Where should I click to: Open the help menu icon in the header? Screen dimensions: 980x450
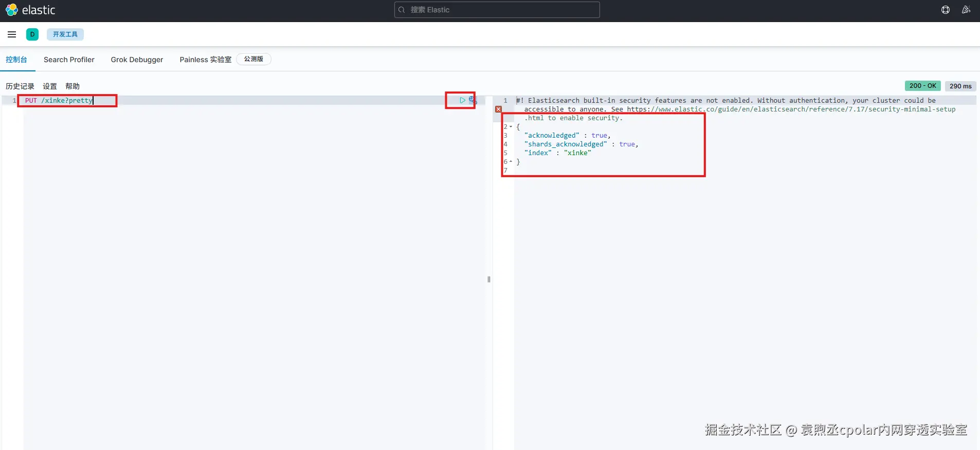(946, 10)
